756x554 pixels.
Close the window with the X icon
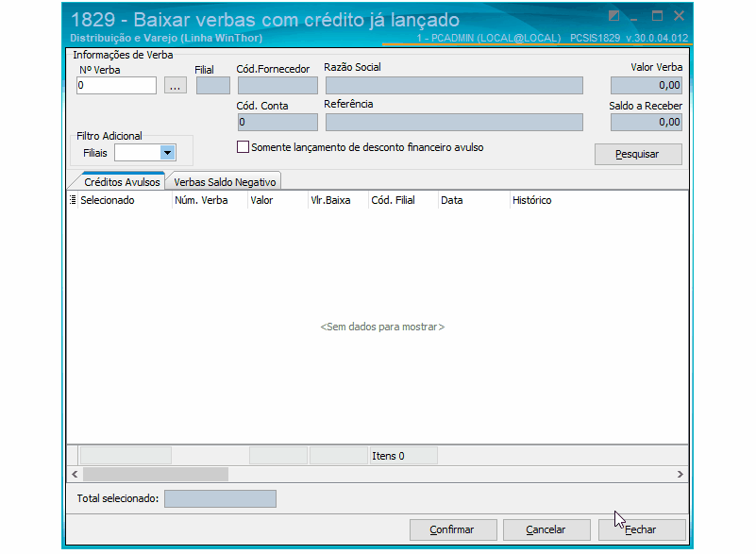(x=679, y=16)
